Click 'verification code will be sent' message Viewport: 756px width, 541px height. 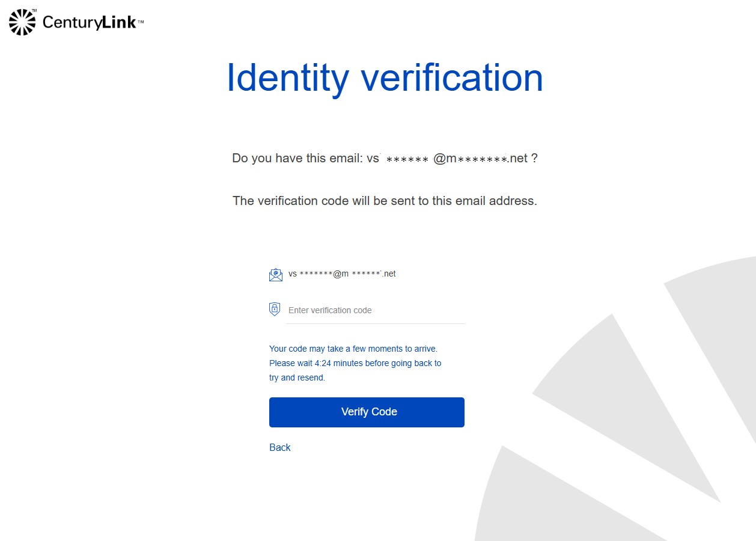pyautogui.click(x=385, y=201)
